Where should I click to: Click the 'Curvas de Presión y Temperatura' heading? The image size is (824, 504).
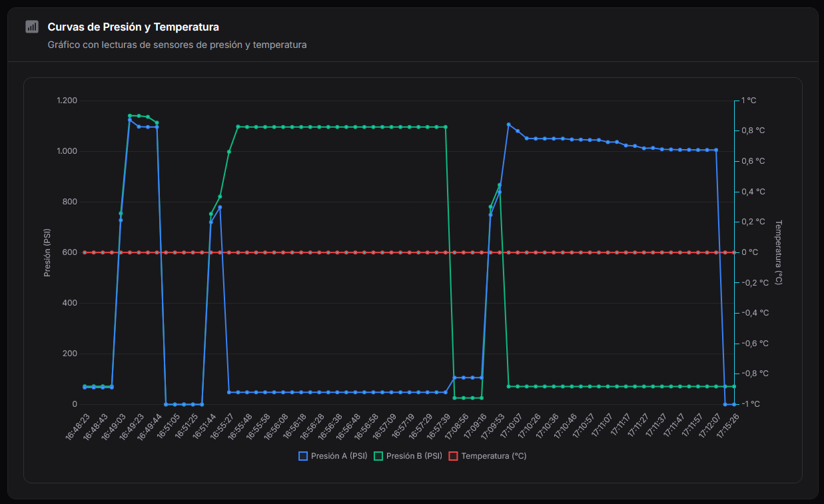point(133,27)
